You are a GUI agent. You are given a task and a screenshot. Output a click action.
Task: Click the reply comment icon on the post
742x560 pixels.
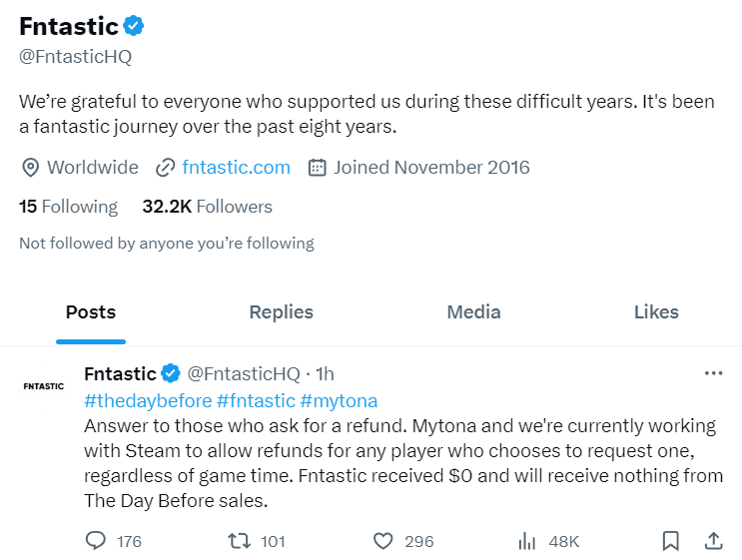[97, 541]
